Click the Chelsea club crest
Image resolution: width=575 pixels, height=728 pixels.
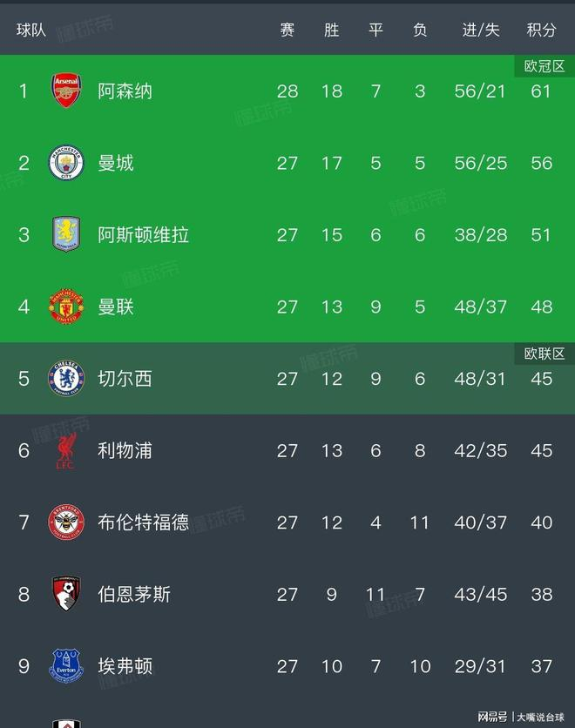[66, 379]
